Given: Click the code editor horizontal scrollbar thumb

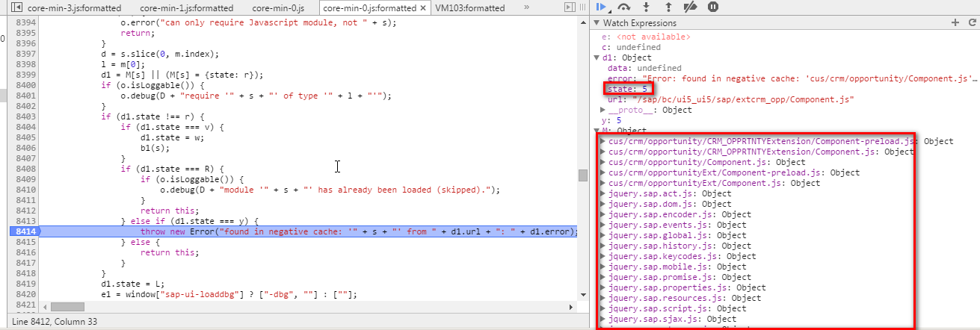Looking at the screenshot, I should [67, 307].
